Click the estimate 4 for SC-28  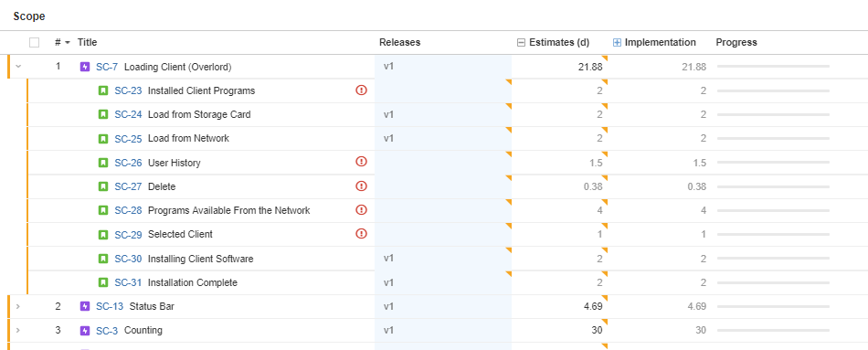(600, 210)
